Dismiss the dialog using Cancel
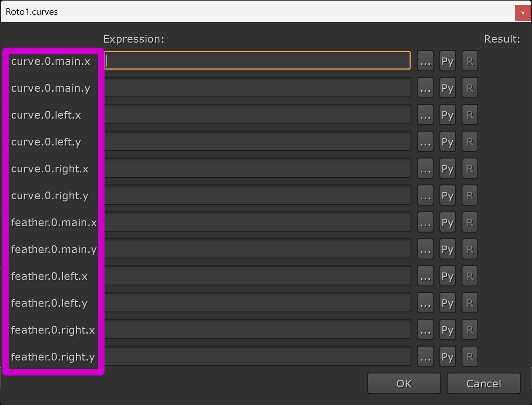This screenshot has height=405, width=532. pyautogui.click(x=483, y=383)
